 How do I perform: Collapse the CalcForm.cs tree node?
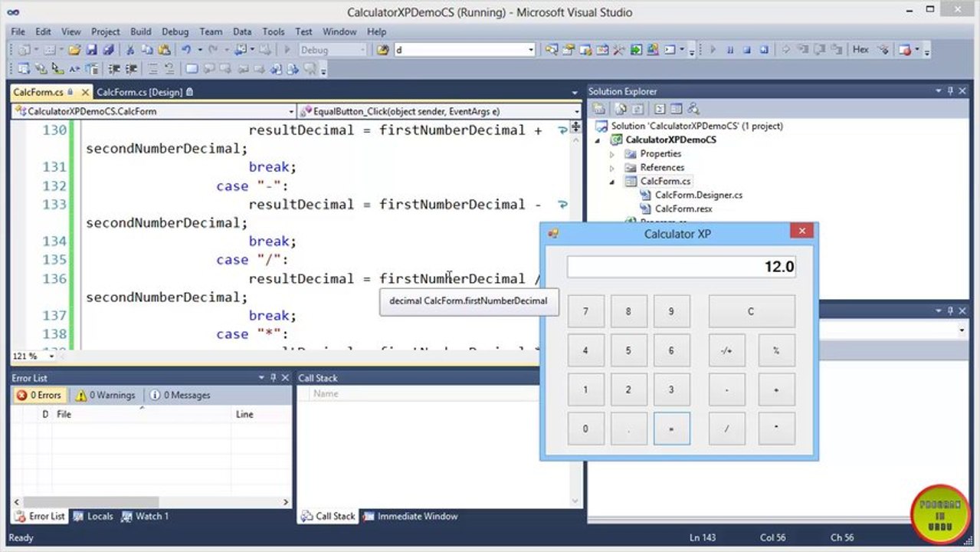[x=611, y=182]
